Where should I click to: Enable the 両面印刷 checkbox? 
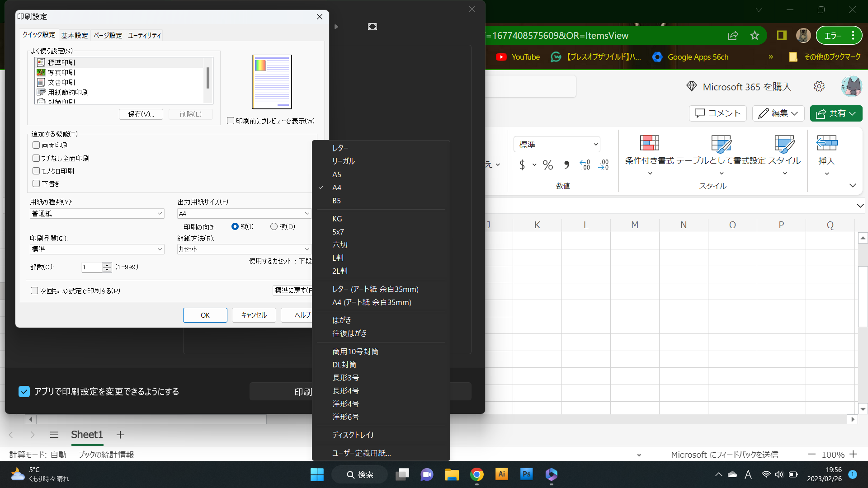pos(37,145)
